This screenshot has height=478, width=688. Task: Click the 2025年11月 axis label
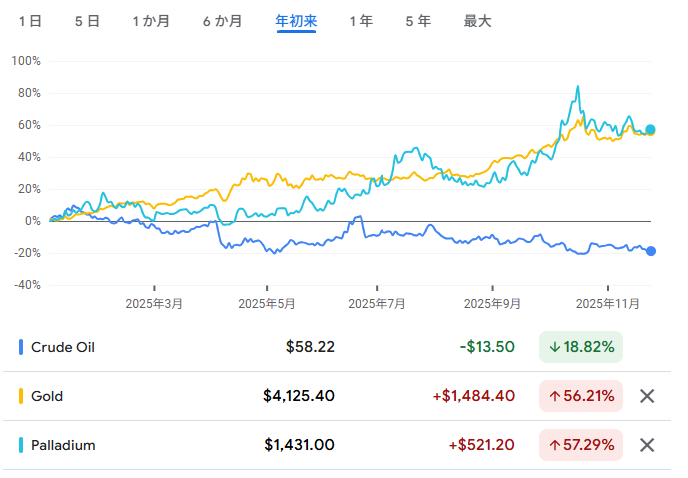click(608, 304)
